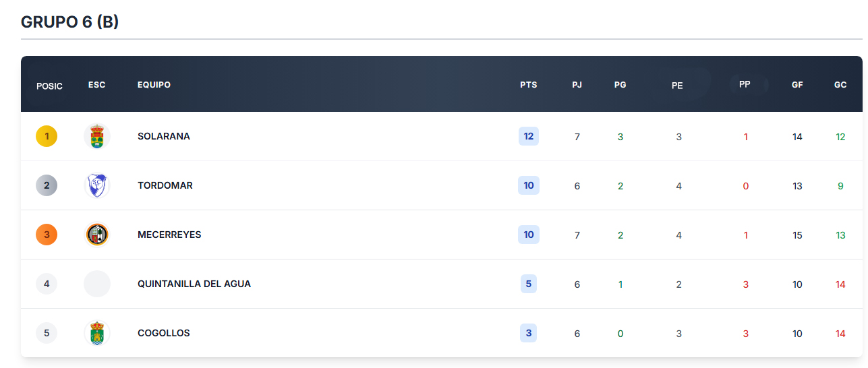Image resolution: width=868 pixels, height=368 pixels.
Task: Click the gold position 1 badge
Action: [47, 137]
